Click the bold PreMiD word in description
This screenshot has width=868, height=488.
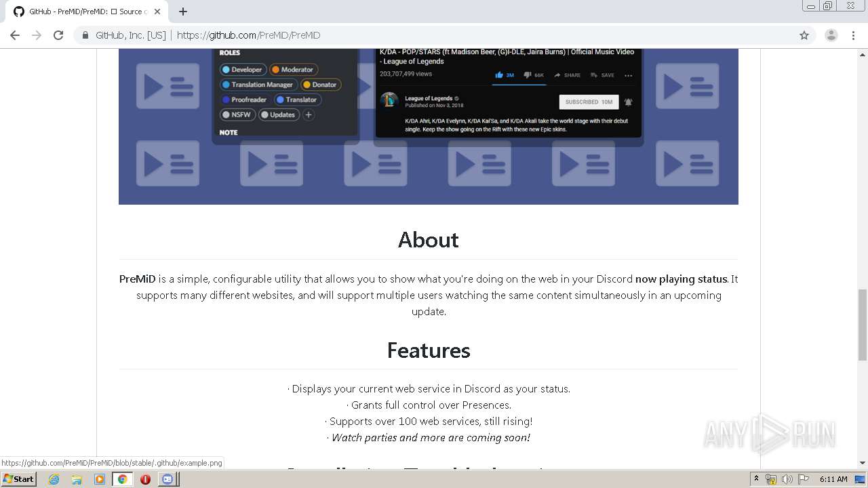coord(138,279)
